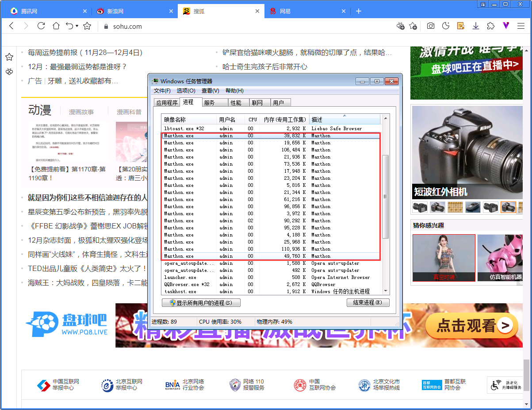Open a new tab with plus button
The image size is (532, 410).
[x=359, y=11]
